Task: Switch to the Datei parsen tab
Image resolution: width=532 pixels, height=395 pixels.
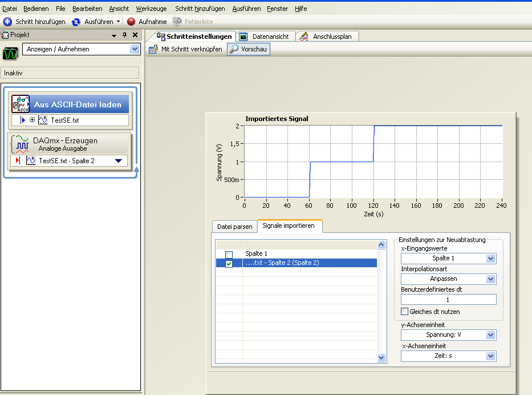Action: click(x=234, y=227)
